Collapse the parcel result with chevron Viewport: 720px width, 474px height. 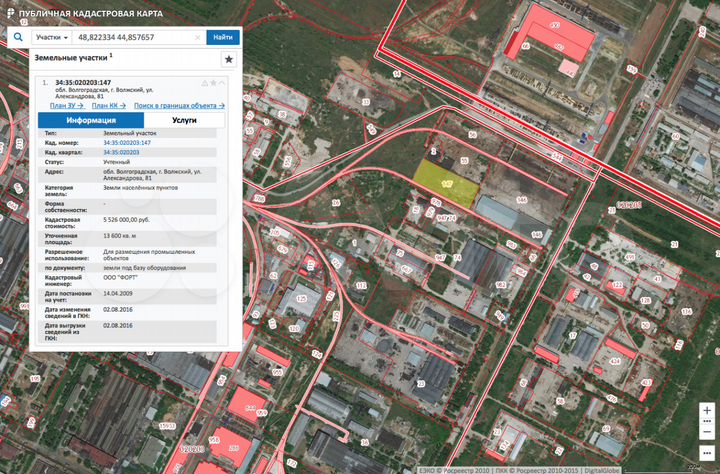[222, 82]
